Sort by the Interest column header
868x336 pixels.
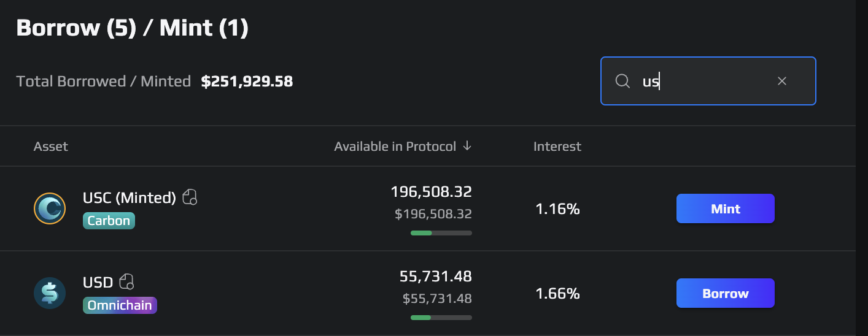click(x=557, y=147)
